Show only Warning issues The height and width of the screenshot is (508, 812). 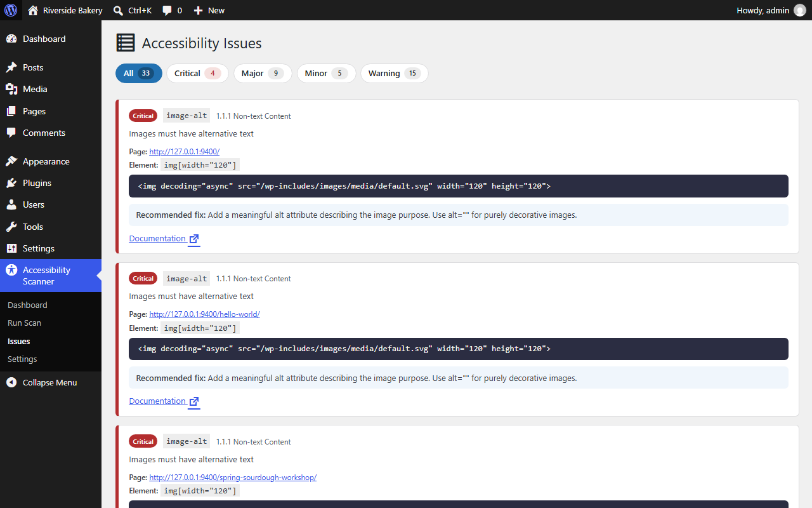click(395, 73)
